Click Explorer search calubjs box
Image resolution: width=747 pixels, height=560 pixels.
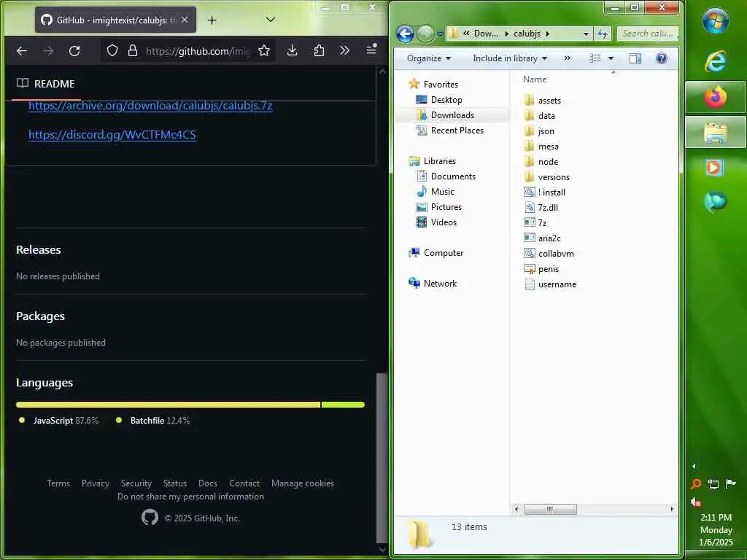648,34
